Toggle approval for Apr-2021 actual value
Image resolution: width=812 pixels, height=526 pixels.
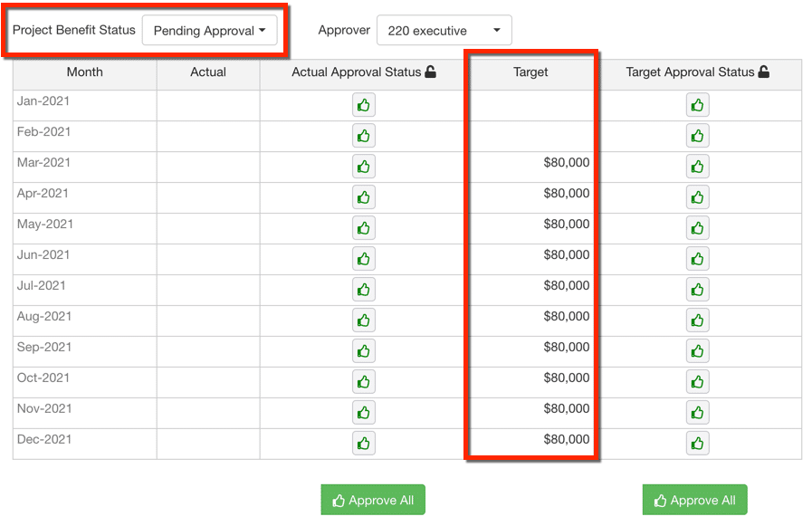364,197
